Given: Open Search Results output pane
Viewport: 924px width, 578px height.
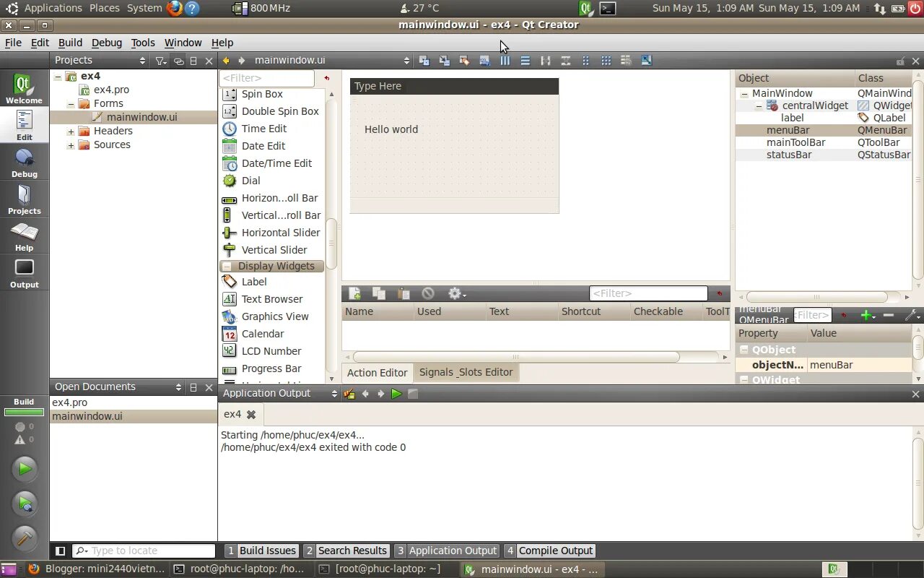Looking at the screenshot, I should click(x=346, y=551).
